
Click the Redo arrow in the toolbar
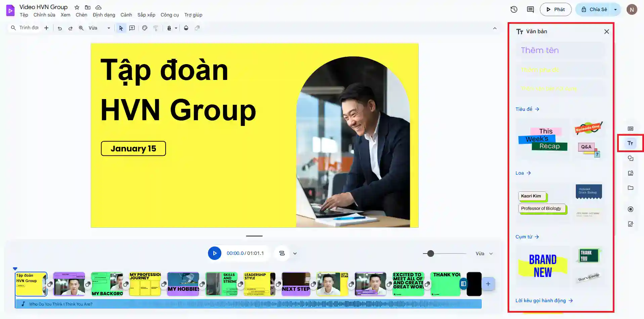71,28
